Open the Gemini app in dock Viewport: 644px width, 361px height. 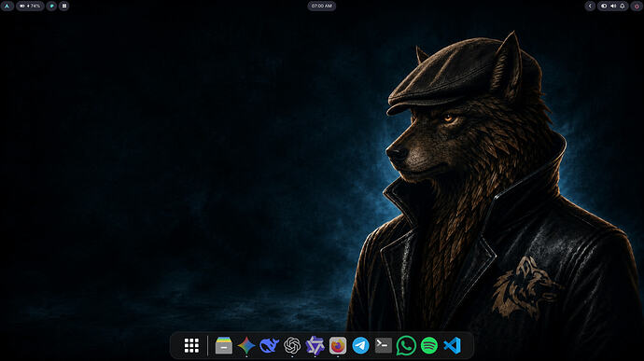click(x=246, y=345)
